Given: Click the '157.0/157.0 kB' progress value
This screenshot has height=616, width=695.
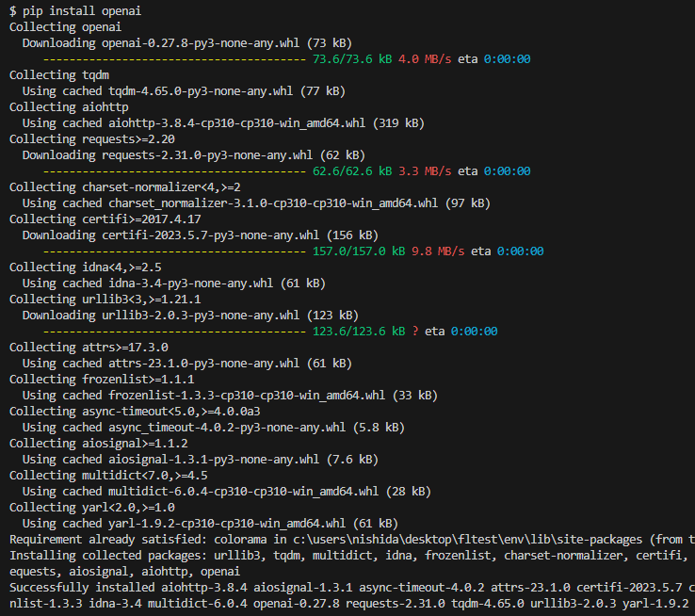Looking at the screenshot, I should tap(359, 251).
